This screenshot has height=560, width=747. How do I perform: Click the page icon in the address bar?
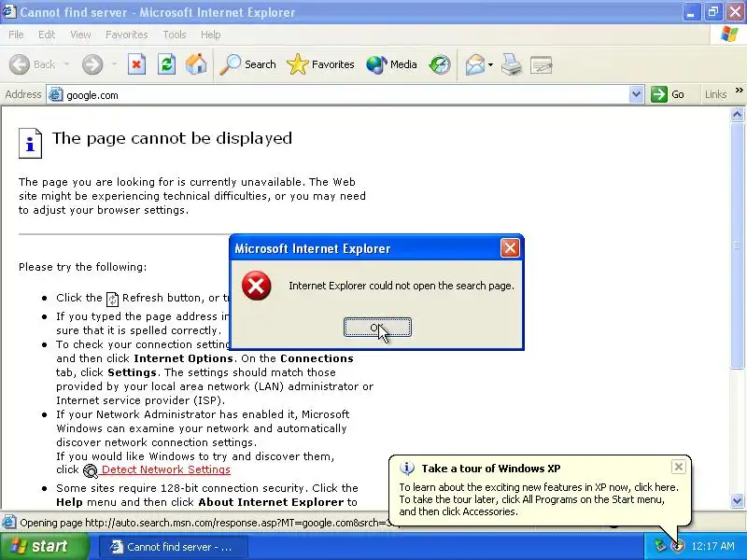(56, 95)
